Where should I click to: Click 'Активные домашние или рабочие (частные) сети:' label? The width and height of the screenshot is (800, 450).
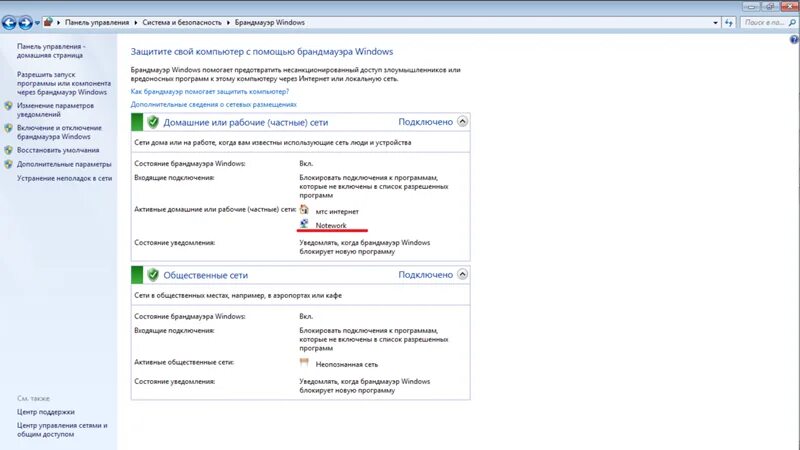215,209
